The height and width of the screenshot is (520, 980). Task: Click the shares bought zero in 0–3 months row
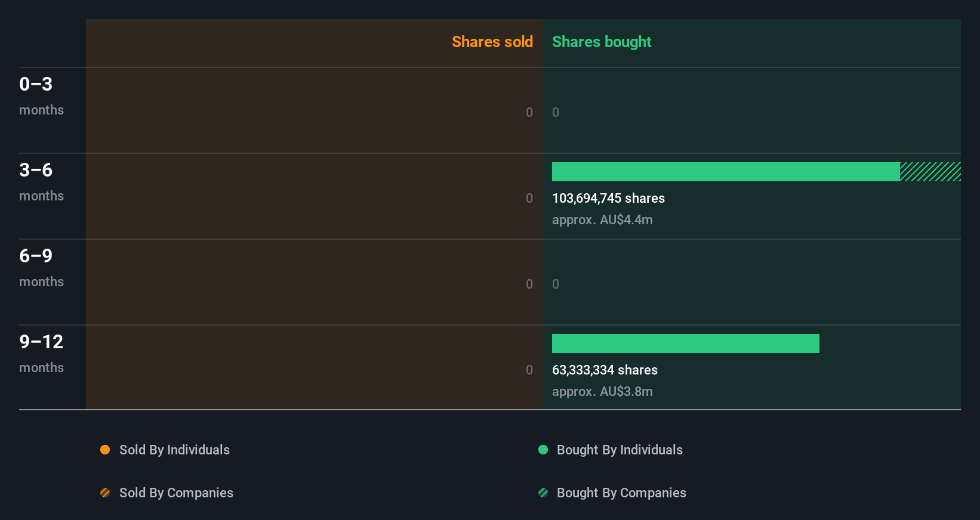pyautogui.click(x=556, y=112)
